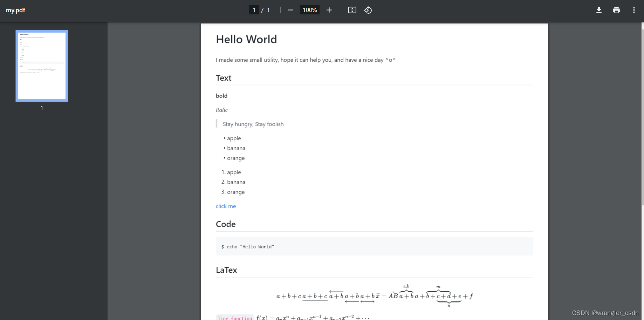Click the 'LaTex' section heading

(226, 270)
